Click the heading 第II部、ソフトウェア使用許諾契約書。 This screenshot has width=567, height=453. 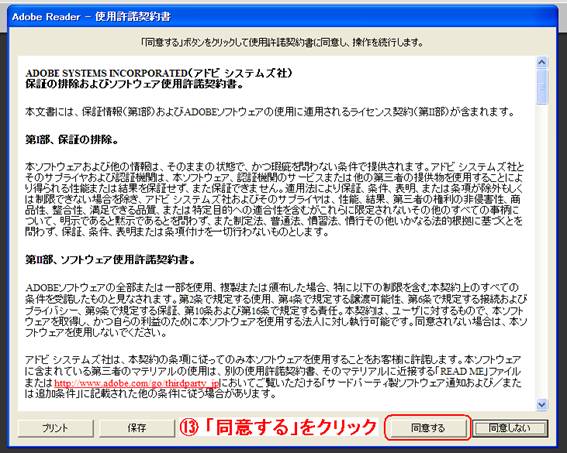(x=110, y=259)
